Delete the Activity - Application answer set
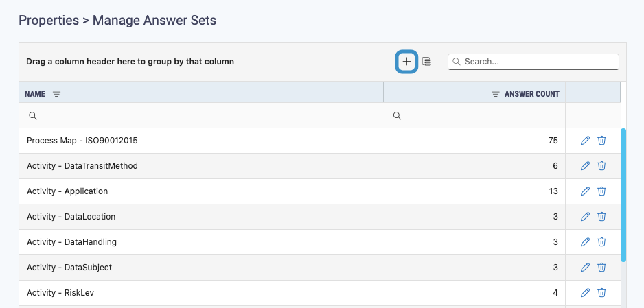Viewport: 644px width, 308px height. pyautogui.click(x=601, y=191)
